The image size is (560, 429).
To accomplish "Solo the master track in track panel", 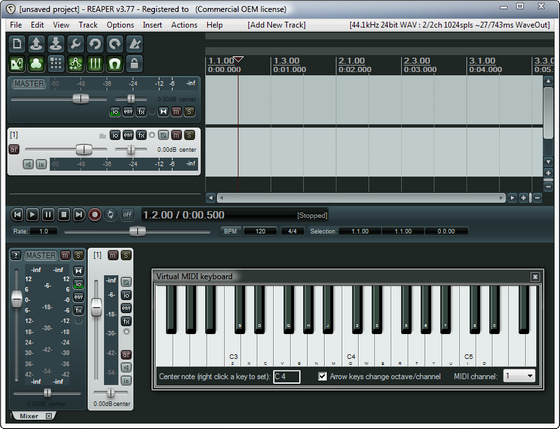I will click(190, 112).
